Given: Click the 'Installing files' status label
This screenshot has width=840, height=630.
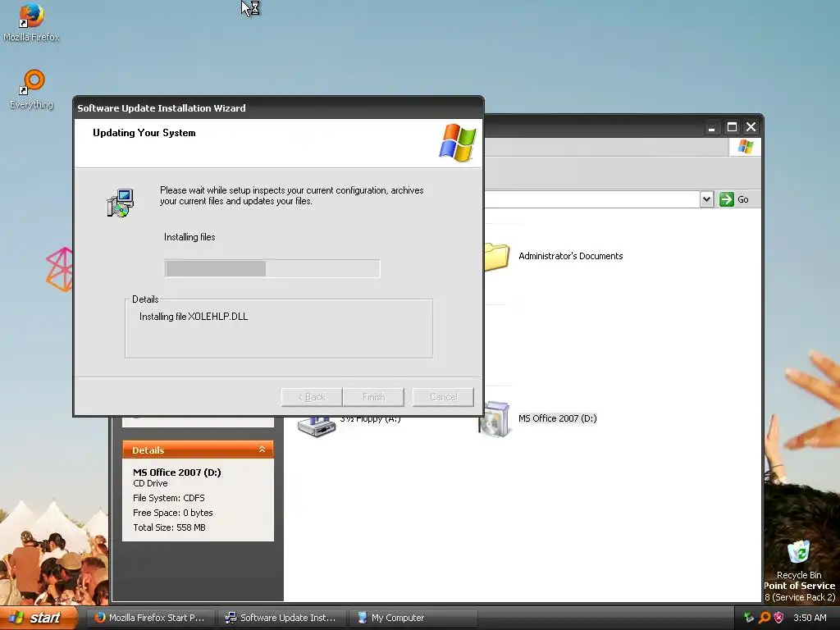Looking at the screenshot, I should (189, 237).
